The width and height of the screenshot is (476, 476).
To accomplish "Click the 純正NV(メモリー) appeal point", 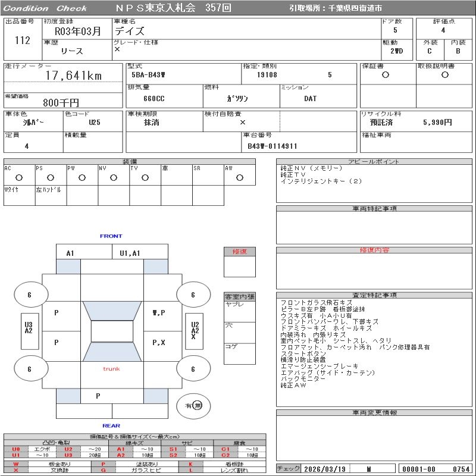I will 311,168.
